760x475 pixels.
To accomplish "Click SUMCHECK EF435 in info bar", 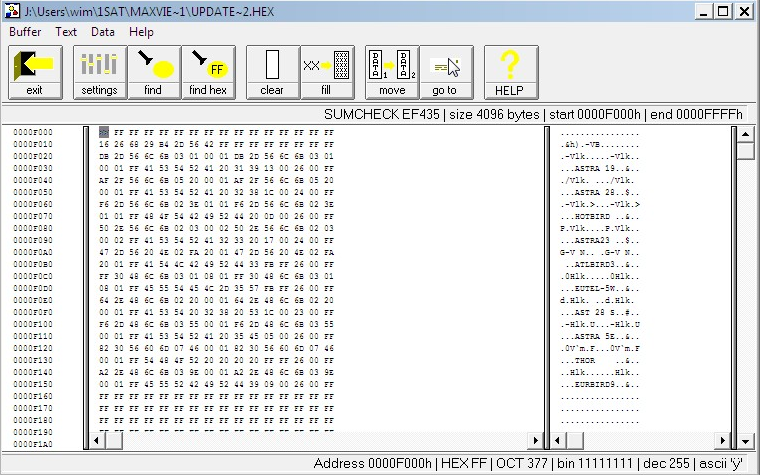I will click(x=381, y=114).
